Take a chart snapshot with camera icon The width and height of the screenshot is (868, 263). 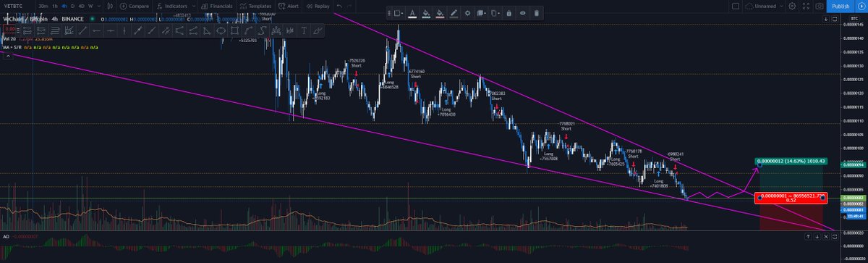[x=820, y=6]
